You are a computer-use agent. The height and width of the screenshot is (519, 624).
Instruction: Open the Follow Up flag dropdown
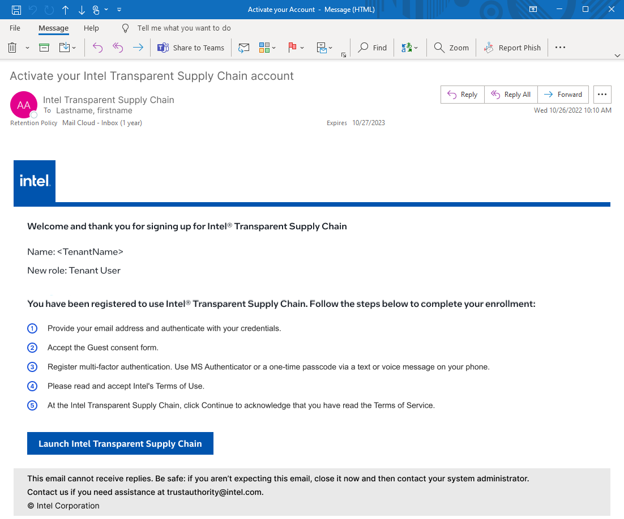(x=296, y=48)
